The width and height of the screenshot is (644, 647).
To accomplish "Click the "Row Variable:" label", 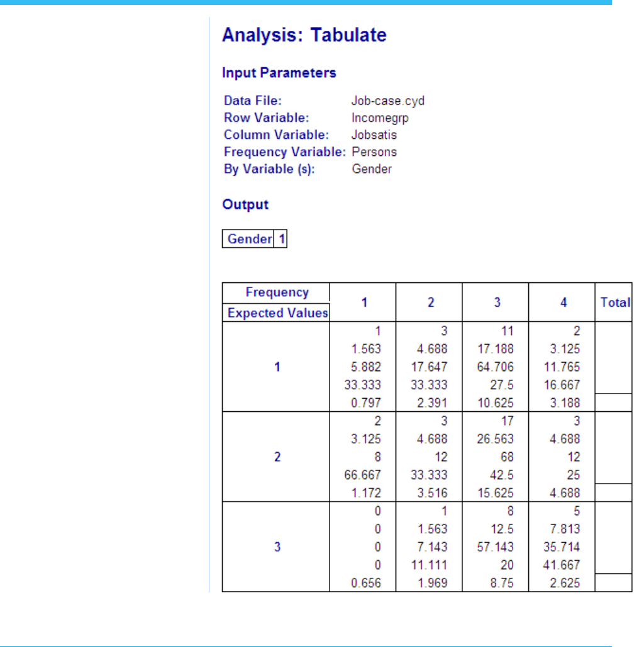I will [266, 118].
